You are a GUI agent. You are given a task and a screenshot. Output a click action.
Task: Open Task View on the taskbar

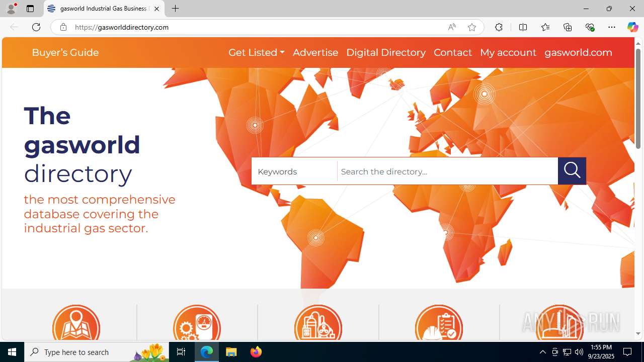tap(181, 352)
